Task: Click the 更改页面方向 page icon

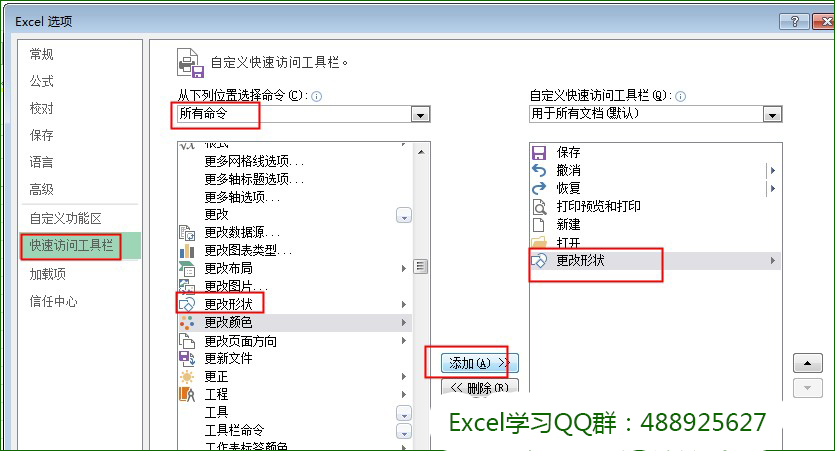Action: [x=187, y=341]
